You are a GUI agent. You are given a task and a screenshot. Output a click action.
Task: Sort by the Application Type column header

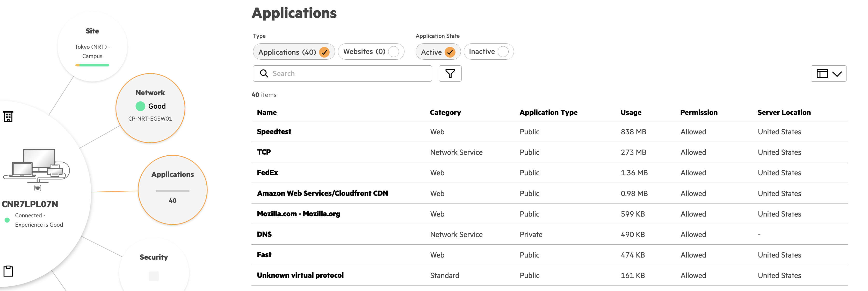[548, 112]
